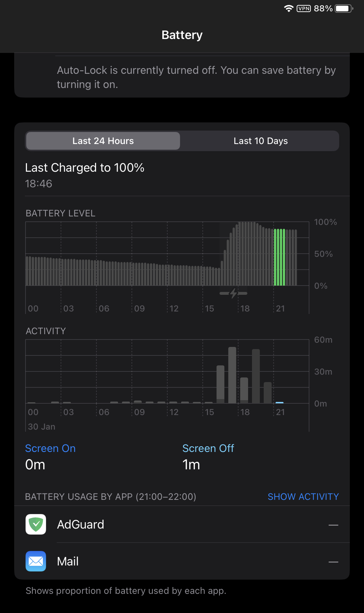Tap the tallest activity bar before 18
This screenshot has height=613, width=364.
(232, 375)
